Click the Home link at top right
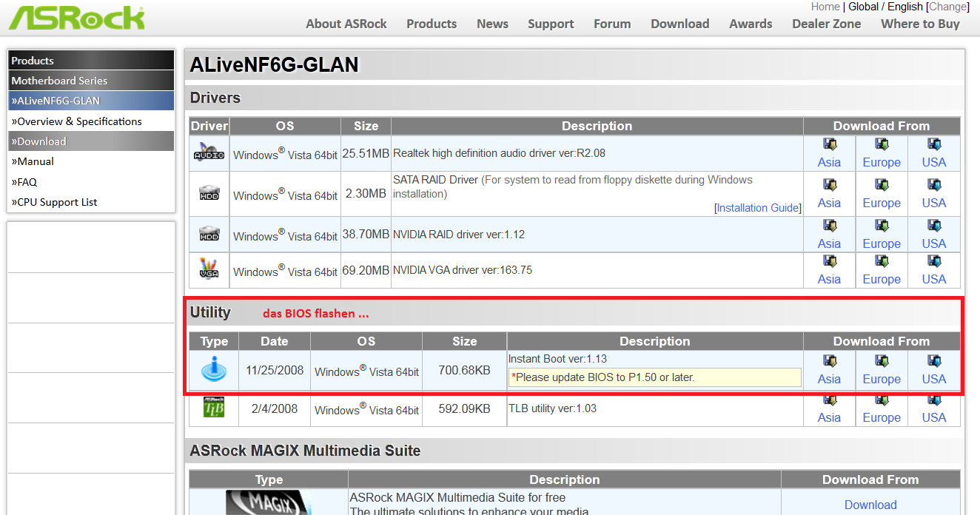Viewport: 980px width, 515px height. pyautogui.click(x=825, y=7)
